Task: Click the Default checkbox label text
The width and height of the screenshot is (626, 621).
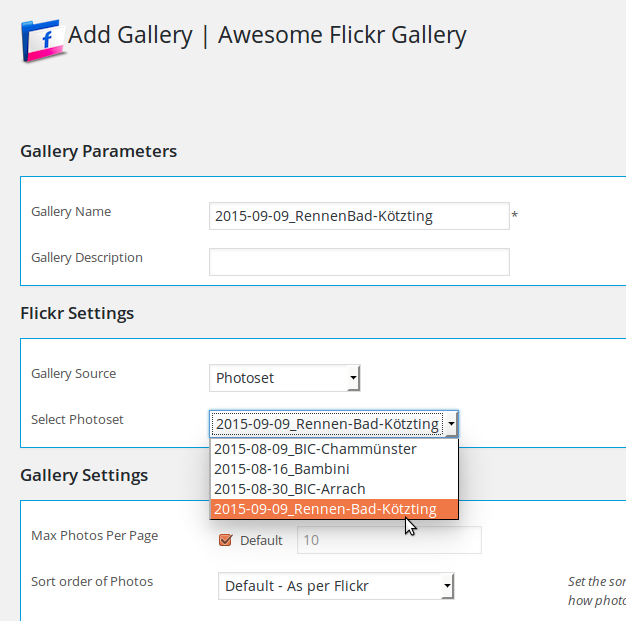Action: 261,540
